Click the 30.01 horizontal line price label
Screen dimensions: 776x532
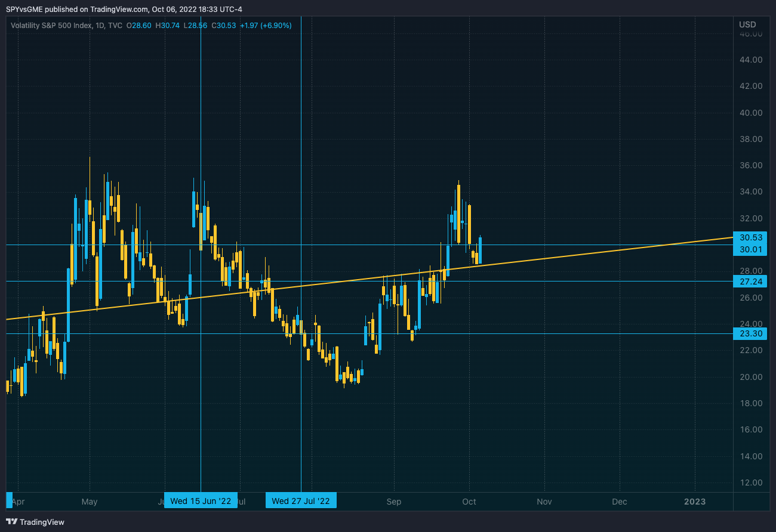pos(751,249)
